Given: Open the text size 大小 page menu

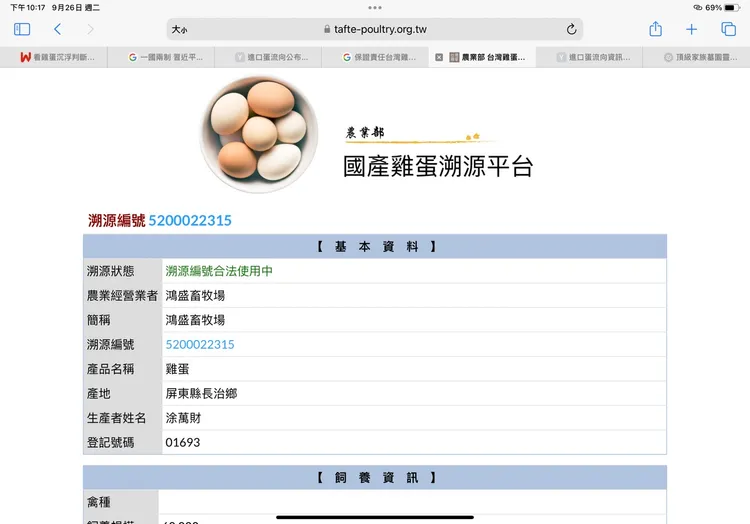Looking at the screenshot, I should pyautogui.click(x=179, y=30).
